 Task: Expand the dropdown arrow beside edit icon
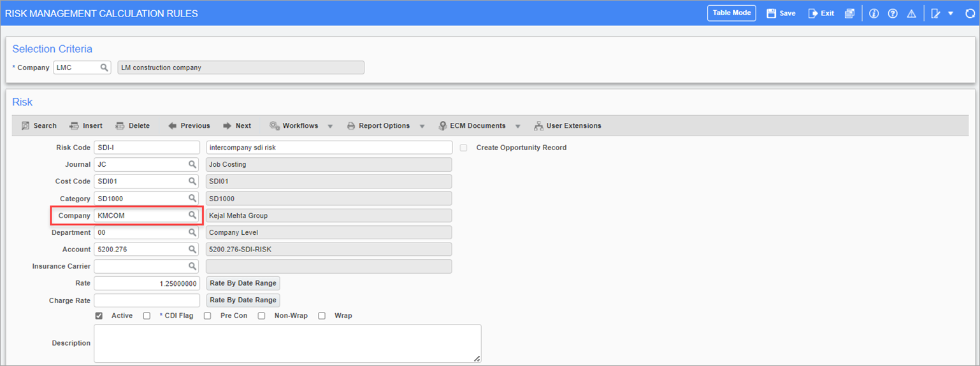950,13
